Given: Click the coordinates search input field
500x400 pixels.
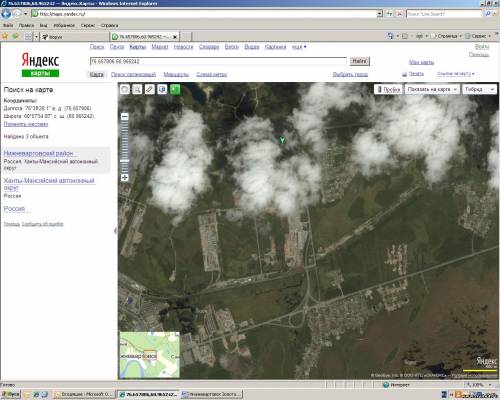Looking at the screenshot, I should (x=218, y=61).
